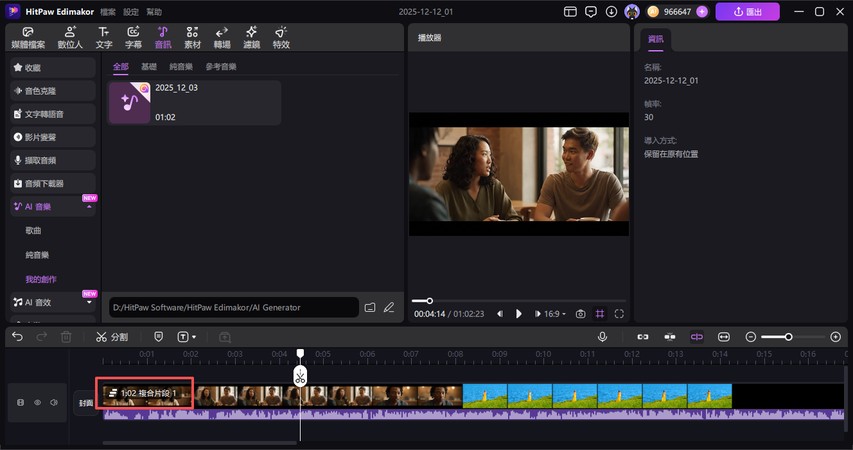Viewport: 853px width, 450px height.
Task: Switch to the 基礎 tab
Action: click(149, 66)
